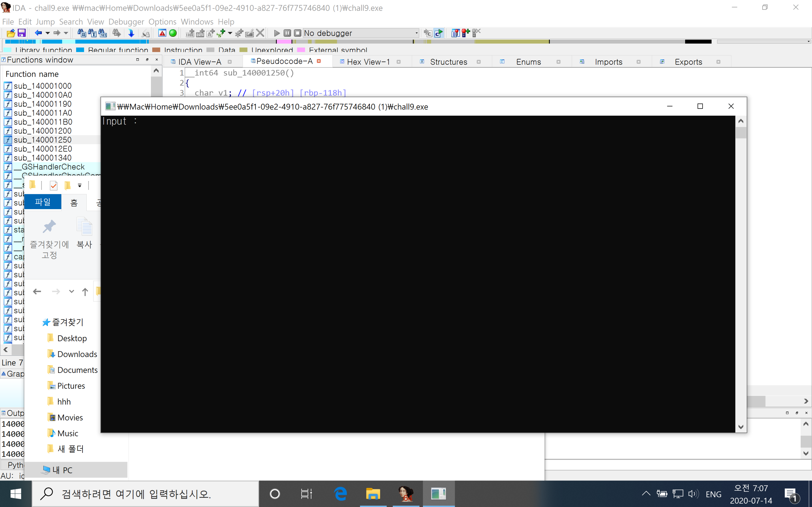This screenshot has height=507, width=812.
Task: Switch to the Hex View-1 tab
Action: coord(368,62)
